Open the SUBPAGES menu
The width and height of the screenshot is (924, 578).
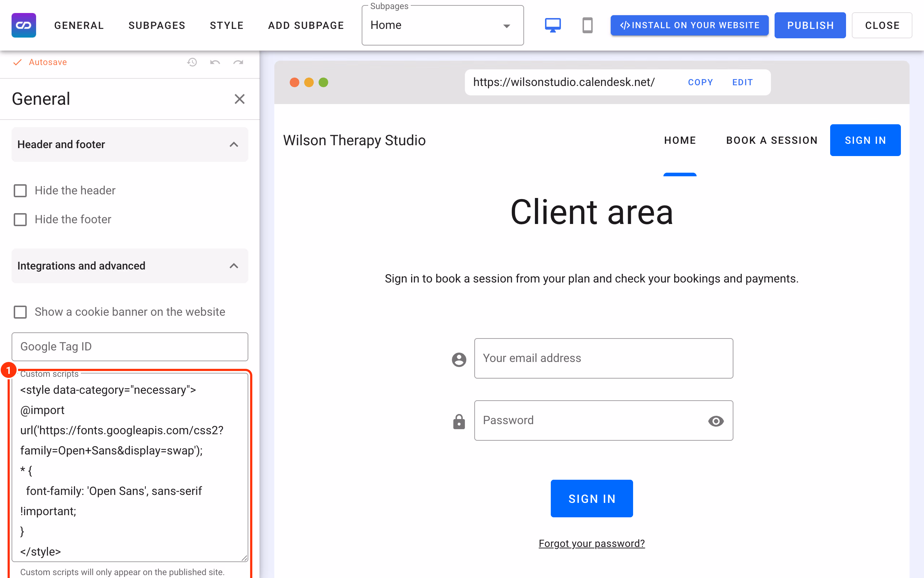coord(157,25)
